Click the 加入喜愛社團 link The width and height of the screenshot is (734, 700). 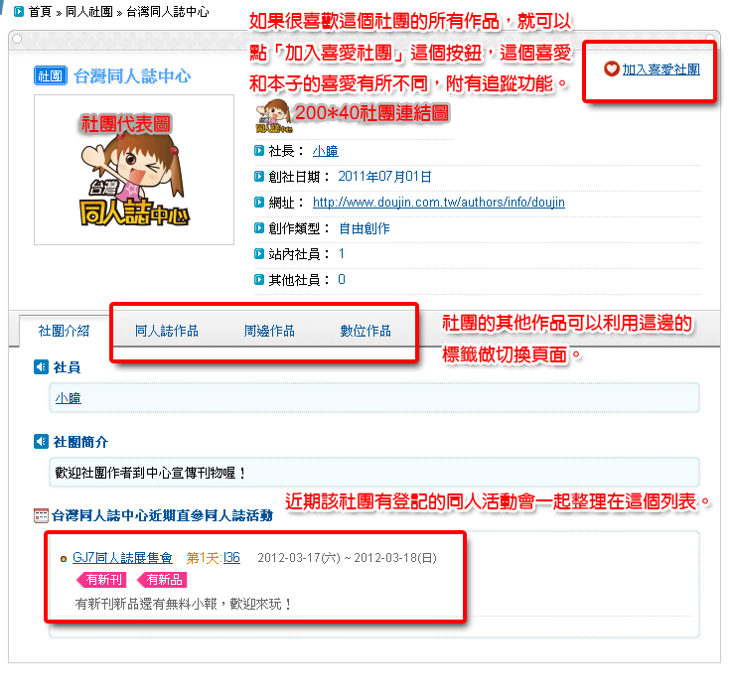(661, 70)
